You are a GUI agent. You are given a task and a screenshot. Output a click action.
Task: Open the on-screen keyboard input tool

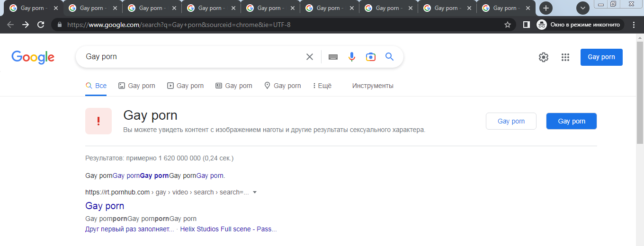click(x=333, y=57)
